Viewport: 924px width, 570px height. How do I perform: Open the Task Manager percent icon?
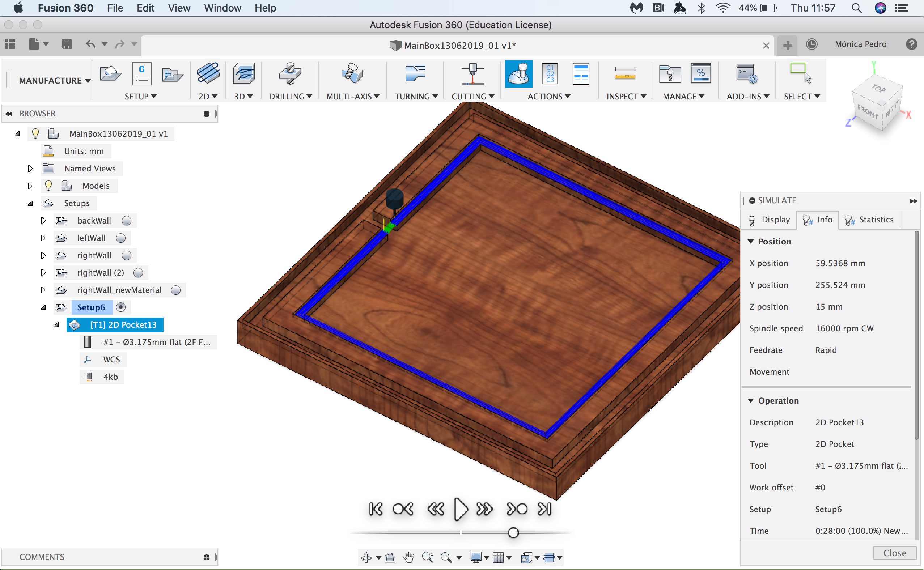(x=700, y=73)
